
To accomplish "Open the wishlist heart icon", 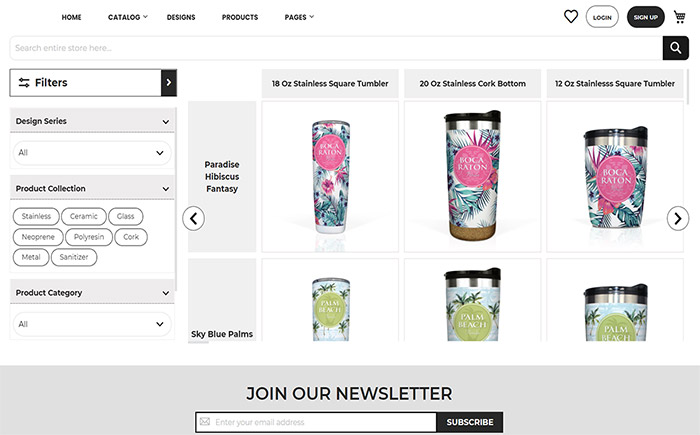I will coord(571,17).
